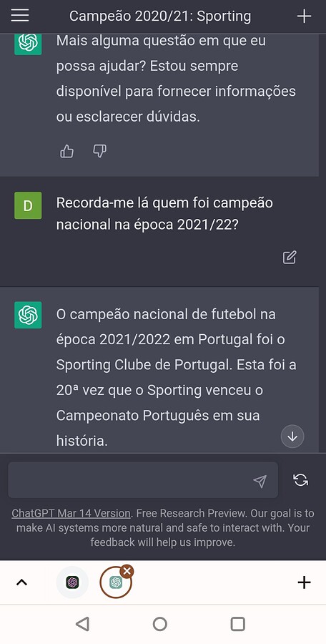
Task: Select the active ChatGPT browser tab
Action: tap(116, 582)
